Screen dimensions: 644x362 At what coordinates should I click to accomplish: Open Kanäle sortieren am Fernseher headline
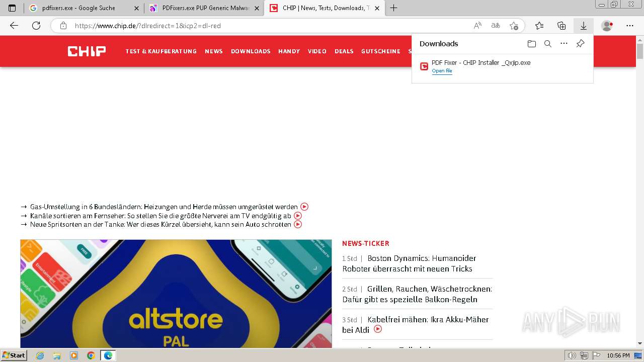tap(160, 216)
